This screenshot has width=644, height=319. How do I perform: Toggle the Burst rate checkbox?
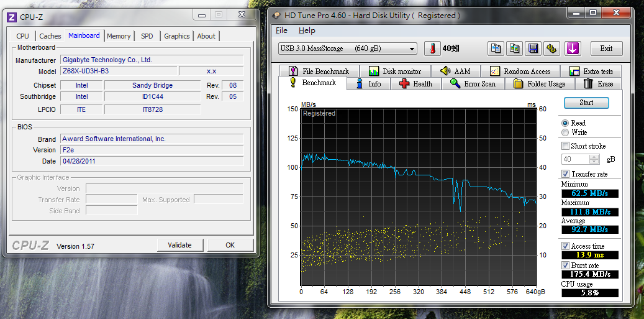pos(566,266)
